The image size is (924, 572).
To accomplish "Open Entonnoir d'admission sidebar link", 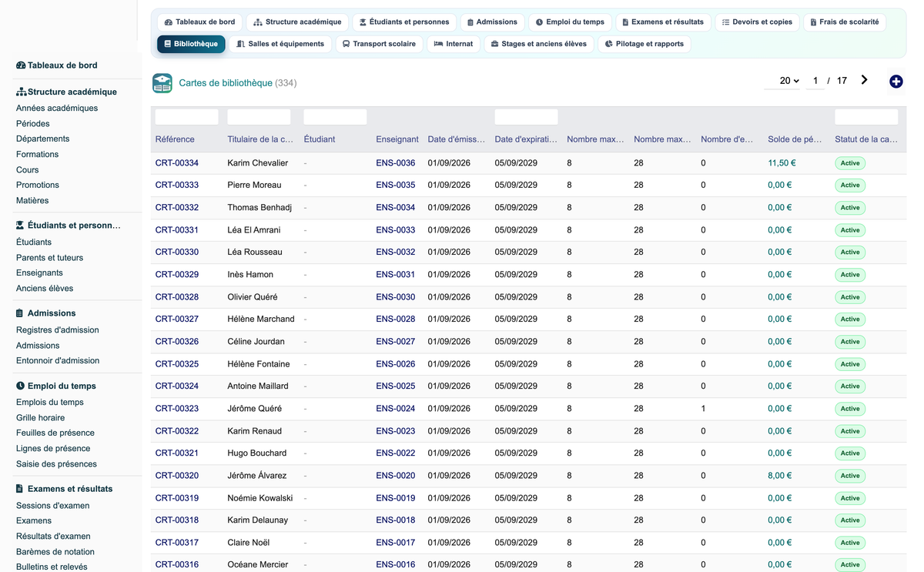I will 58,361.
